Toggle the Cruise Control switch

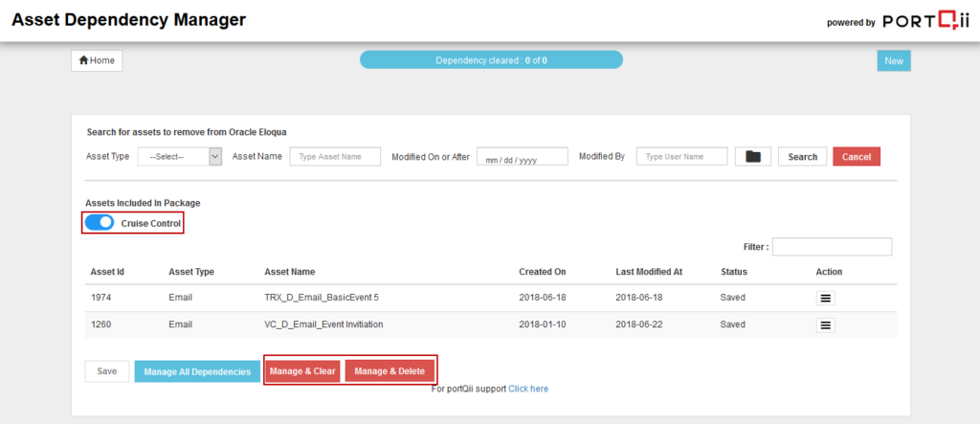click(x=100, y=223)
